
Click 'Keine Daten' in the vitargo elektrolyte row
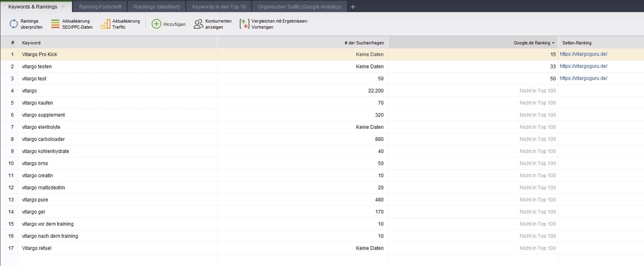coord(370,127)
